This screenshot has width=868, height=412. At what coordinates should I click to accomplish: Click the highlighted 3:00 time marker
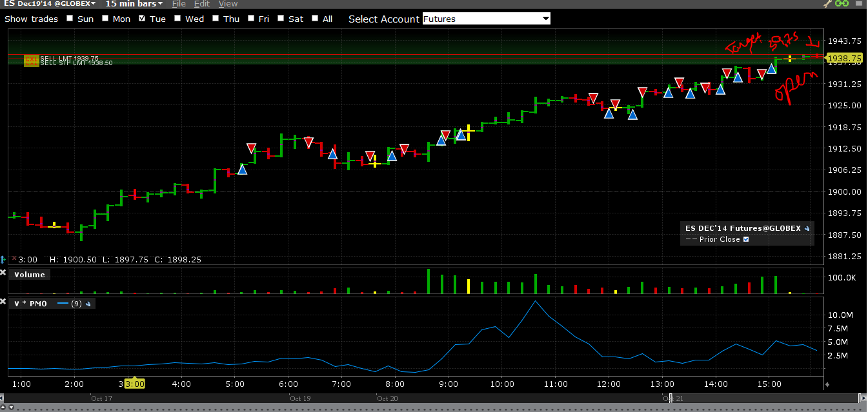pos(135,384)
